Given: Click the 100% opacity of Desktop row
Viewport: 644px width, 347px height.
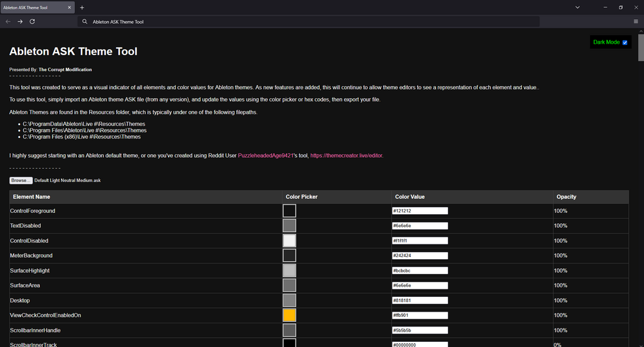Looking at the screenshot, I should click(x=561, y=301).
